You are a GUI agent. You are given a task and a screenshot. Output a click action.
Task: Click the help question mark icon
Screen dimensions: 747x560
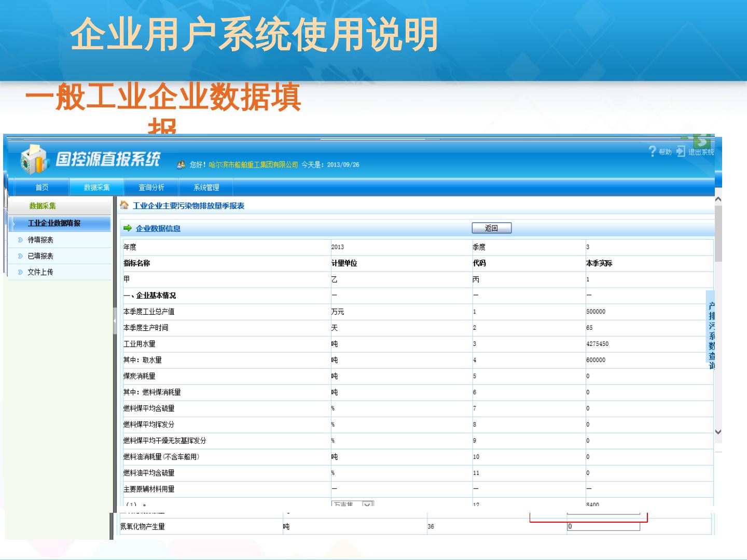(x=652, y=151)
